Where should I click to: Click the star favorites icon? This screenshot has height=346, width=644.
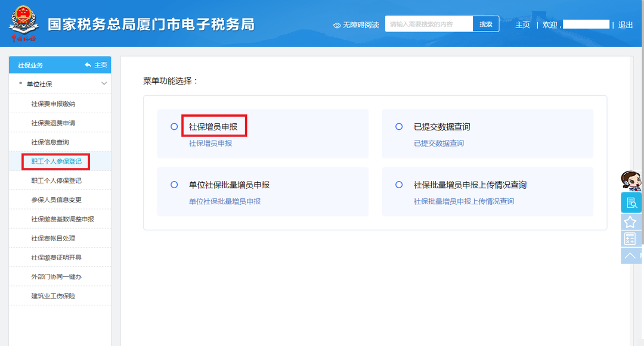click(x=630, y=222)
